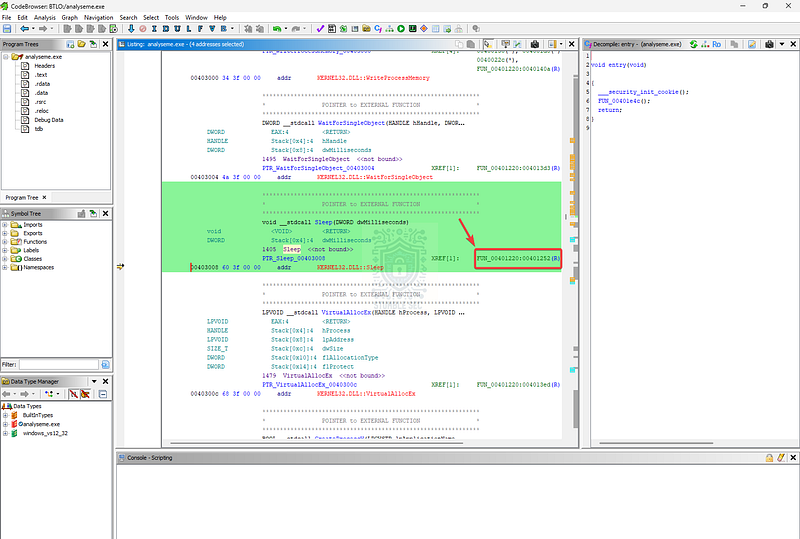Open the Graph menu
The height and width of the screenshot is (539, 800).
tap(69, 17)
